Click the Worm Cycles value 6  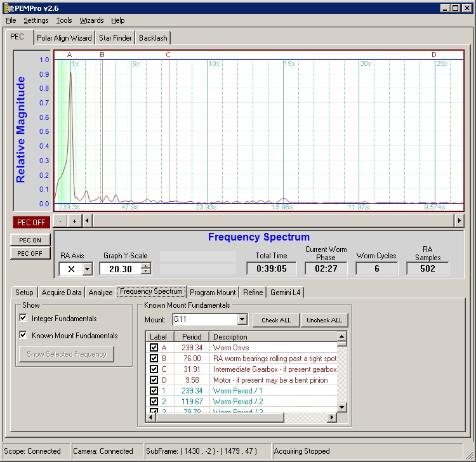[x=377, y=268]
